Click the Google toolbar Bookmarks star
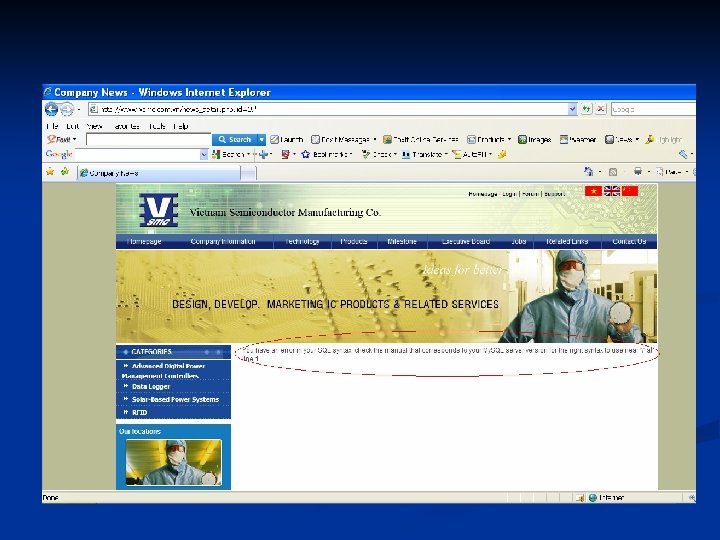The height and width of the screenshot is (540, 720). 305,155
